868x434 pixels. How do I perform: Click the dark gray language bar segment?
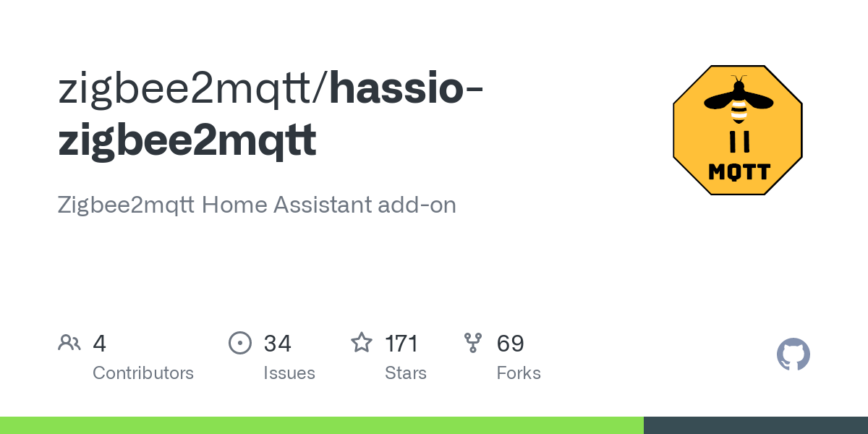click(756, 425)
